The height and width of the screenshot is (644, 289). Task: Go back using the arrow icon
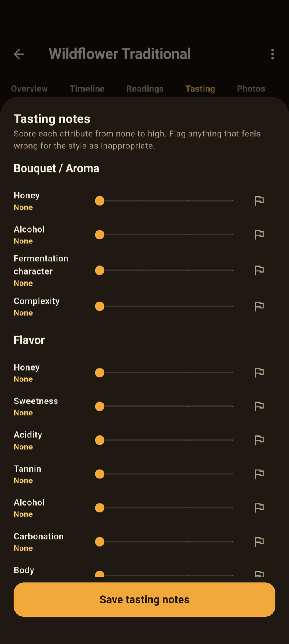19,54
